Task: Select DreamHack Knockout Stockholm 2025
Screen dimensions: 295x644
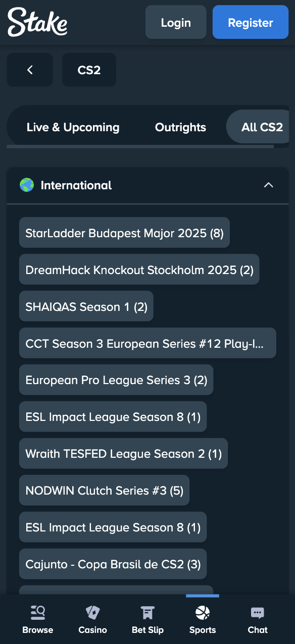Action: [x=139, y=269]
